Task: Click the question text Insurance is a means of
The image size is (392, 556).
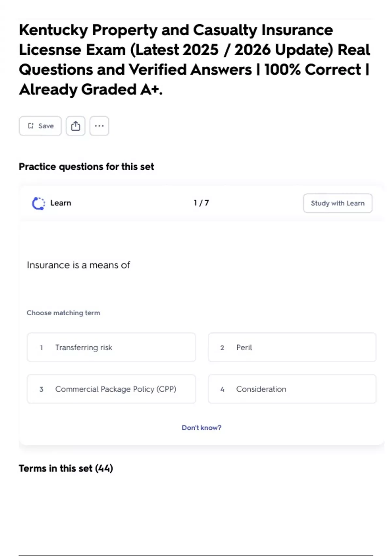Action: pos(78,265)
